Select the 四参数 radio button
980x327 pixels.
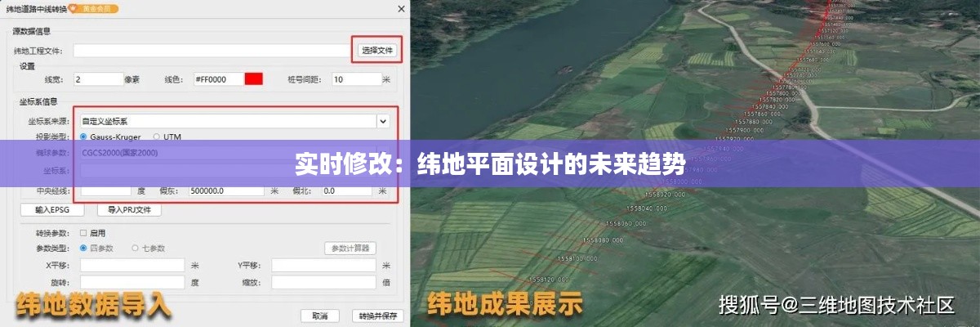pos(83,248)
